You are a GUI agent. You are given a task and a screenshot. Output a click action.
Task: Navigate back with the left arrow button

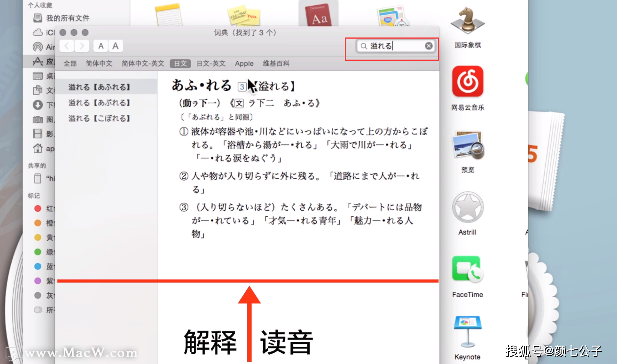[x=66, y=46]
